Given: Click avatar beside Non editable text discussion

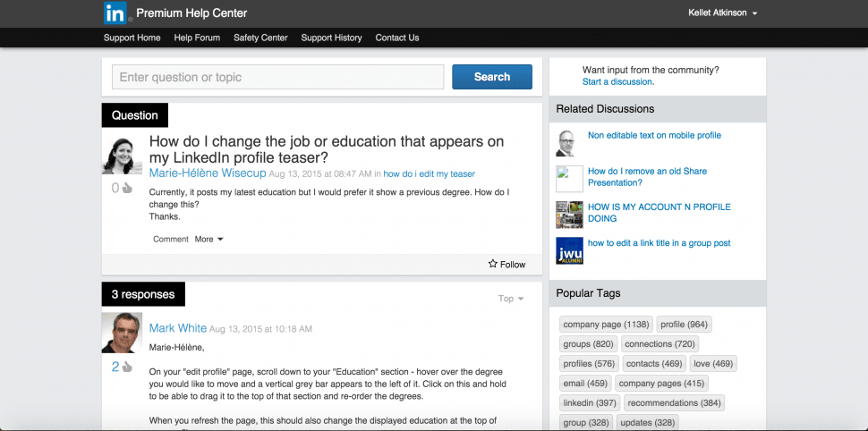Looking at the screenshot, I should tap(566, 143).
